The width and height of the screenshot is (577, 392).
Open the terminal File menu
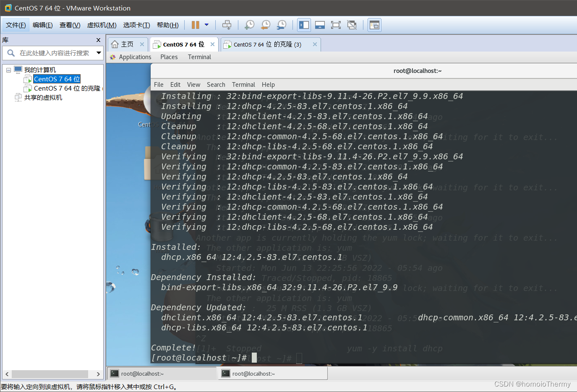click(x=159, y=85)
